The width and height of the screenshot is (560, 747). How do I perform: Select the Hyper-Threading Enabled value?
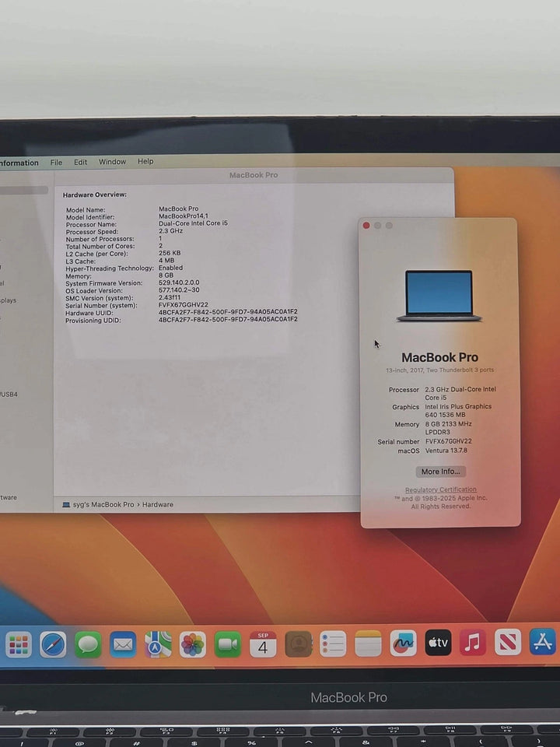[x=170, y=268]
